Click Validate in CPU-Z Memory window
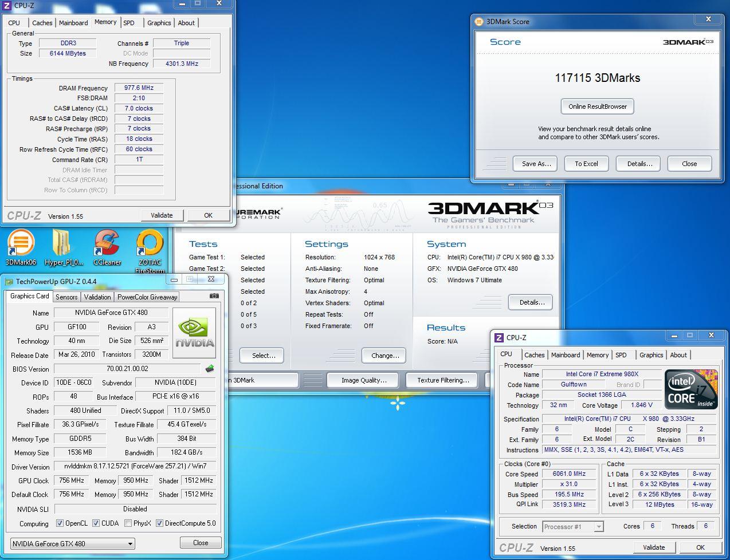The height and width of the screenshot is (560, 730). click(x=162, y=215)
